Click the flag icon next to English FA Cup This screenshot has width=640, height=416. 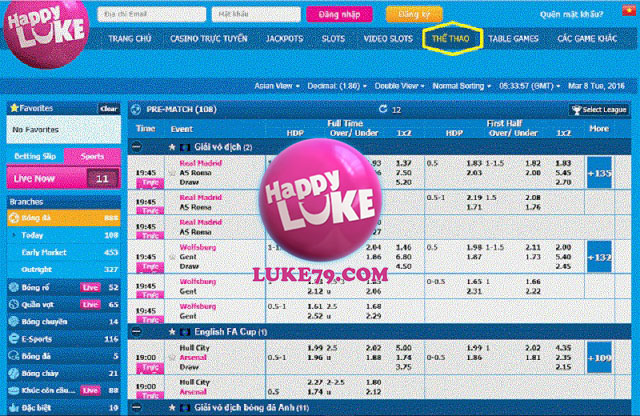point(185,332)
